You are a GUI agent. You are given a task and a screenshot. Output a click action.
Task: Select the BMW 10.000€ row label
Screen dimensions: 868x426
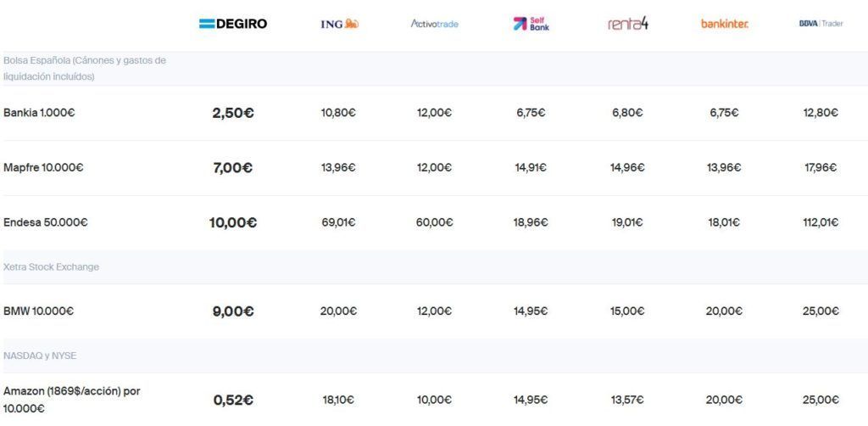pyautogui.click(x=38, y=311)
